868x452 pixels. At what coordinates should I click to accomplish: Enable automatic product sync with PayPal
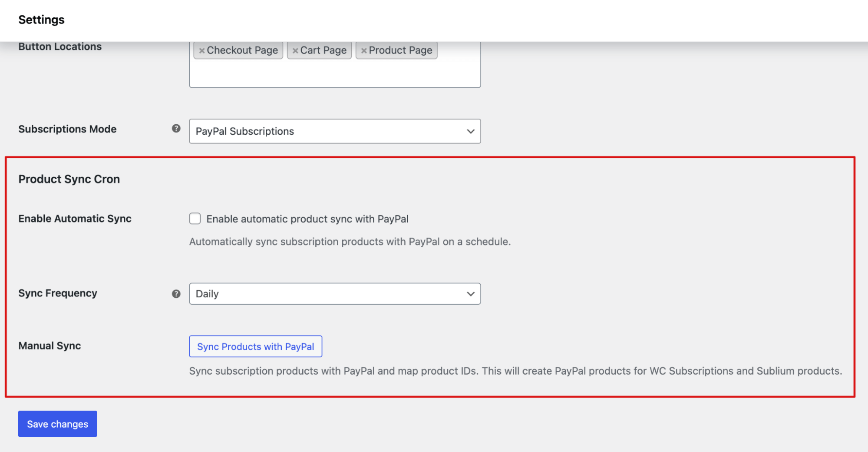195,219
